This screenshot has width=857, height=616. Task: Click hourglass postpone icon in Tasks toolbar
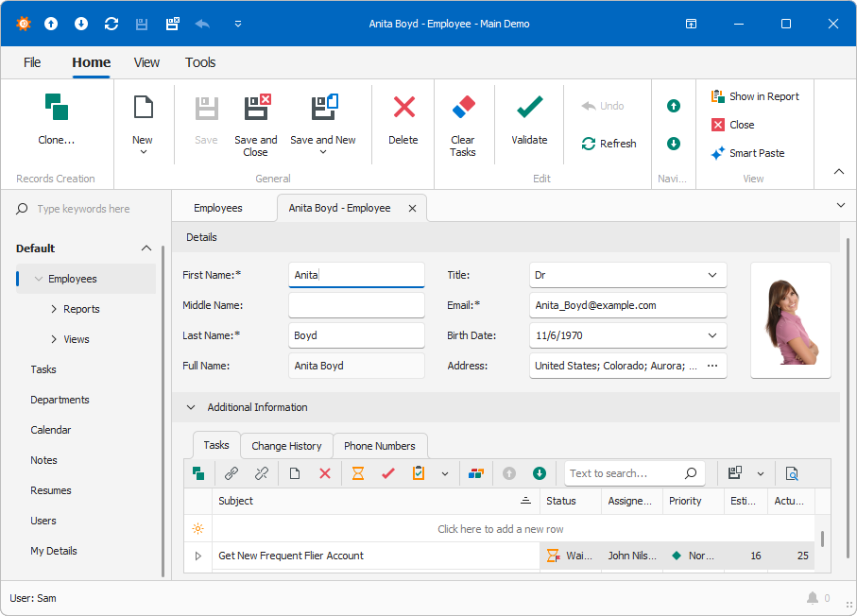(358, 473)
